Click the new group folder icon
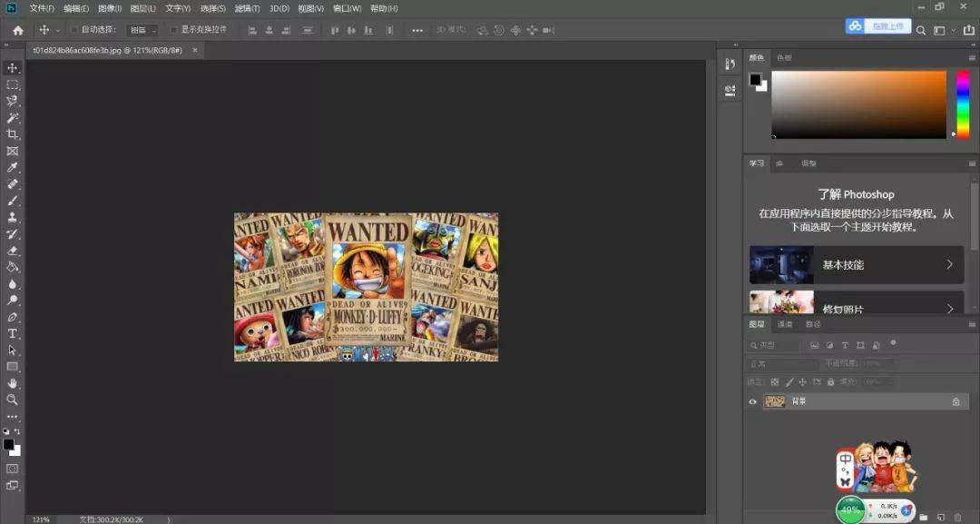The height and width of the screenshot is (524, 980). (923, 517)
